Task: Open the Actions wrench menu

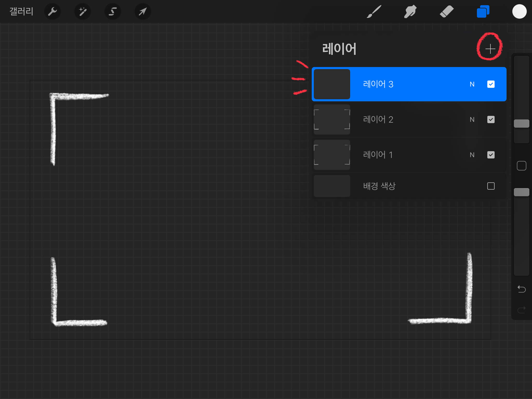Action: [52, 11]
